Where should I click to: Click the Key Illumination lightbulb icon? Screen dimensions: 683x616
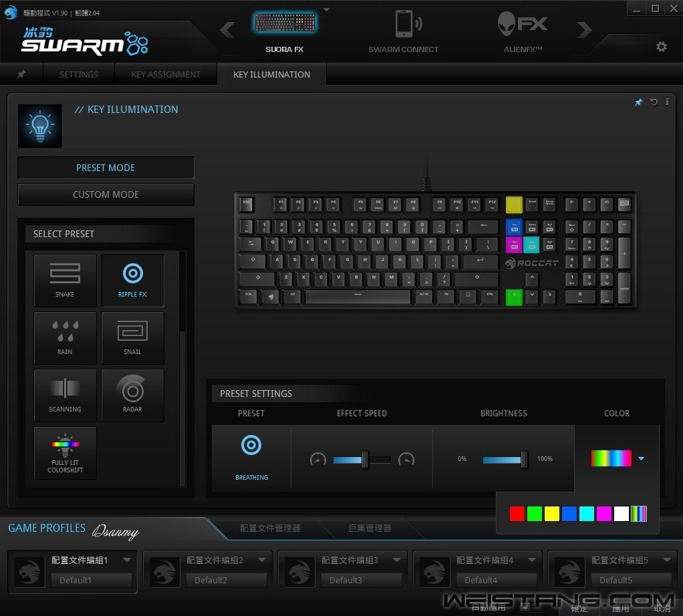coord(40,126)
